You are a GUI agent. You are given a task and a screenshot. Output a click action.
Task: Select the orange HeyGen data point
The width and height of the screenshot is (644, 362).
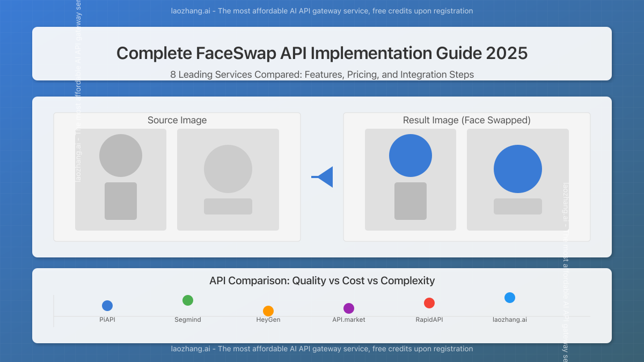pyautogui.click(x=268, y=311)
